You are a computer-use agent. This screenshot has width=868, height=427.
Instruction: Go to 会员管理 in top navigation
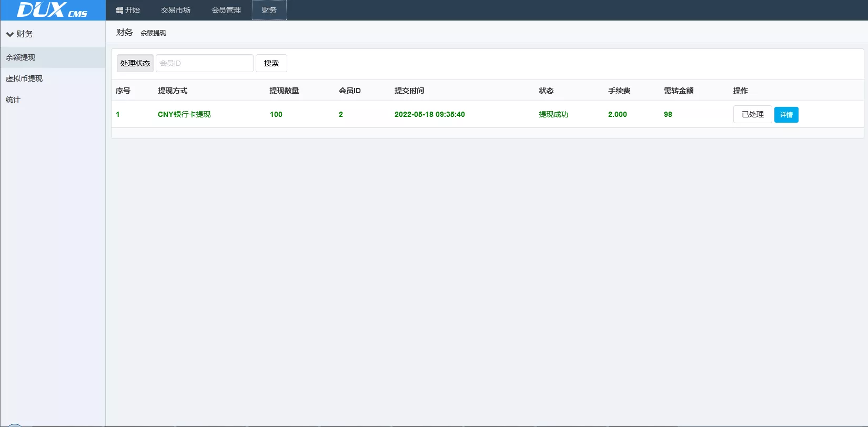click(226, 10)
